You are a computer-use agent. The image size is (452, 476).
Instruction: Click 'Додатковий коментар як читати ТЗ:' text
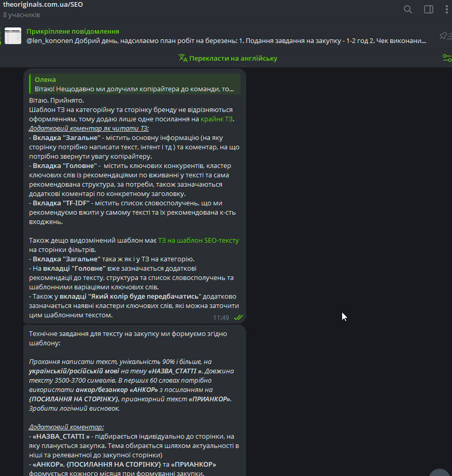(x=89, y=129)
